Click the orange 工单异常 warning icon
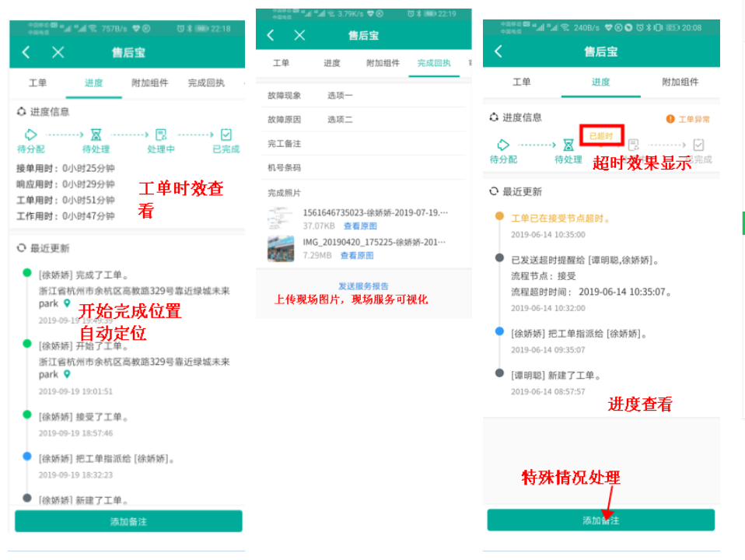745x560 pixels. click(x=670, y=119)
